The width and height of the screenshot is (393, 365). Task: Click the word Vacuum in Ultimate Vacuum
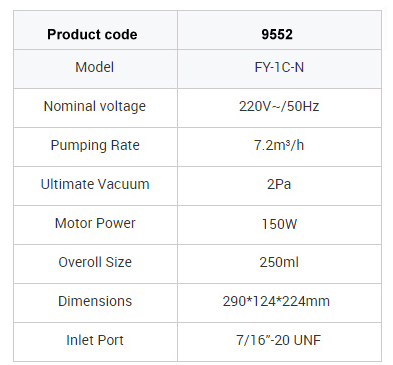(122, 184)
